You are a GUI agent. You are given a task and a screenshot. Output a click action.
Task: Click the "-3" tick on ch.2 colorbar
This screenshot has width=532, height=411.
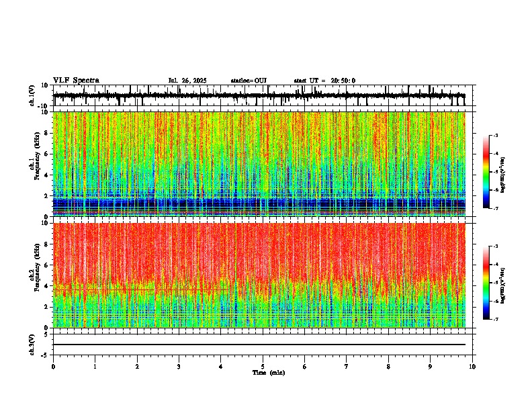pos(495,246)
